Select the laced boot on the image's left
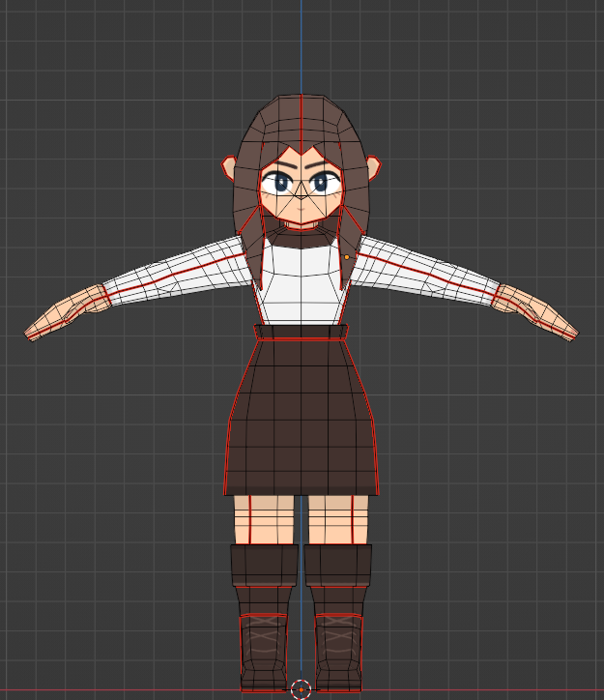Viewport: 604px width, 700px height. [264, 654]
